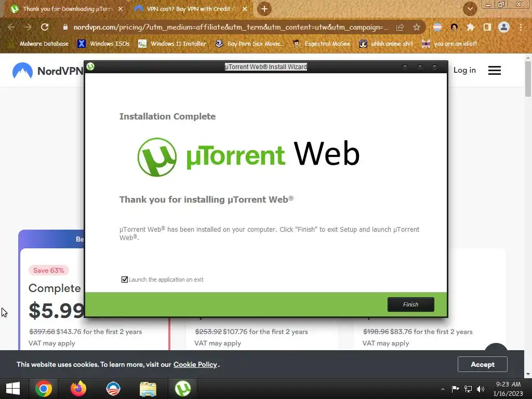Toggle the Chrome side panel
The width and height of the screenshot is (532, 399).
[x=487, y=27]
